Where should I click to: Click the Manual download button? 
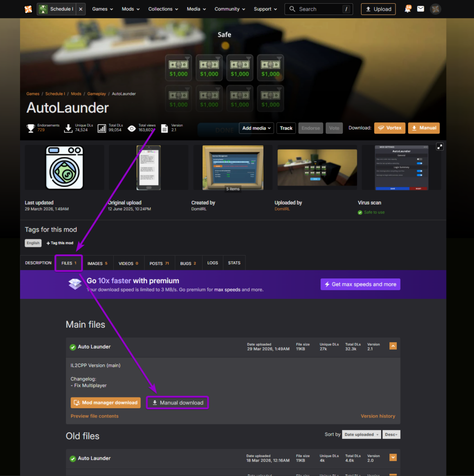(x=178, y=403)
